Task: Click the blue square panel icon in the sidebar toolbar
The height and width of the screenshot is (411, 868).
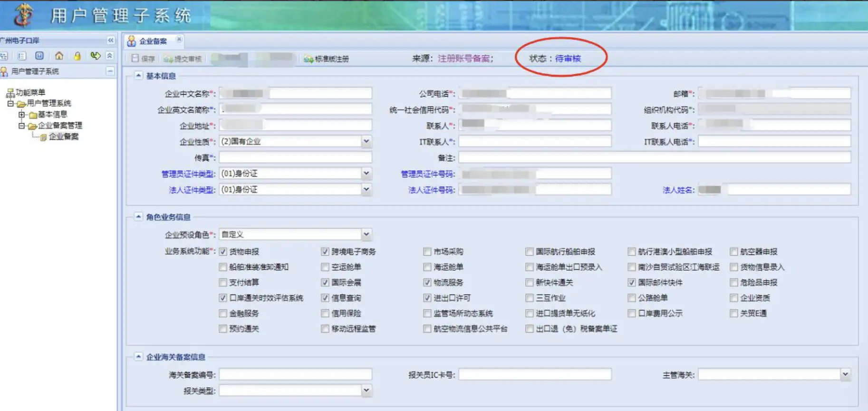Action: point(39,56)
